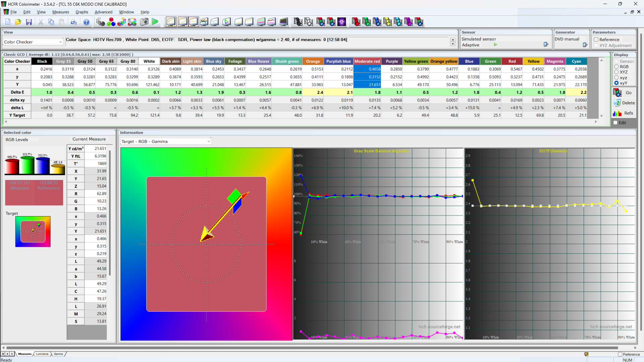
Task: Enable the Reference checkbox in Parameters
Action: pos(596,40)
